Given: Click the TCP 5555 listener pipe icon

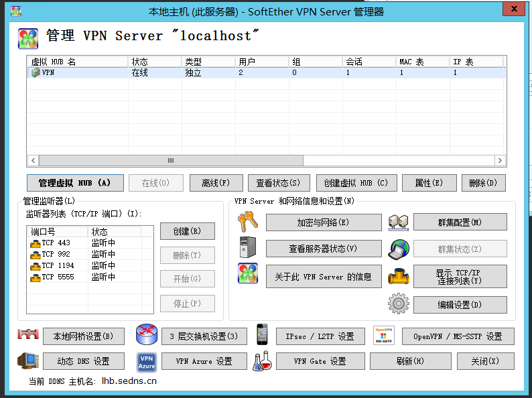Looking at the screenshot, I should (35, 277).
